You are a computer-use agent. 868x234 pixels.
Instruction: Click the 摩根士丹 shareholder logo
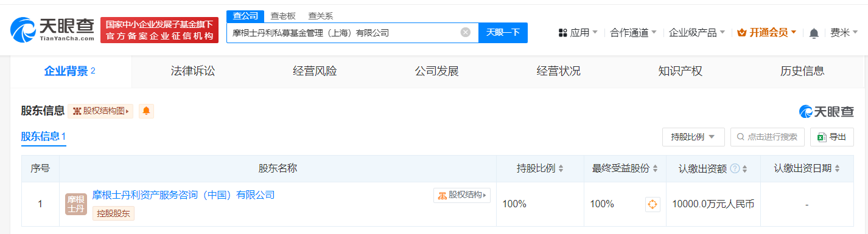[x=76, y=204]
